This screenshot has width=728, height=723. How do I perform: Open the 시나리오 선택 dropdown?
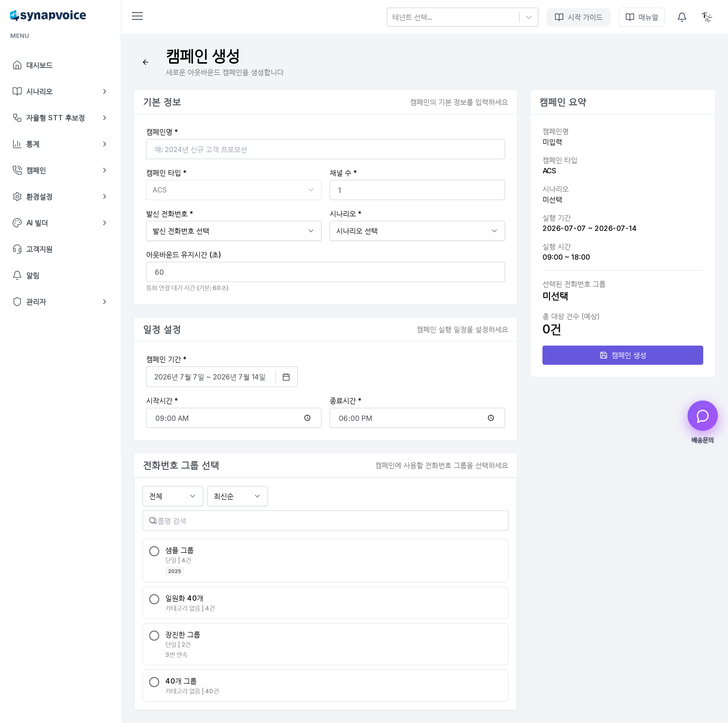coord(417,231)
